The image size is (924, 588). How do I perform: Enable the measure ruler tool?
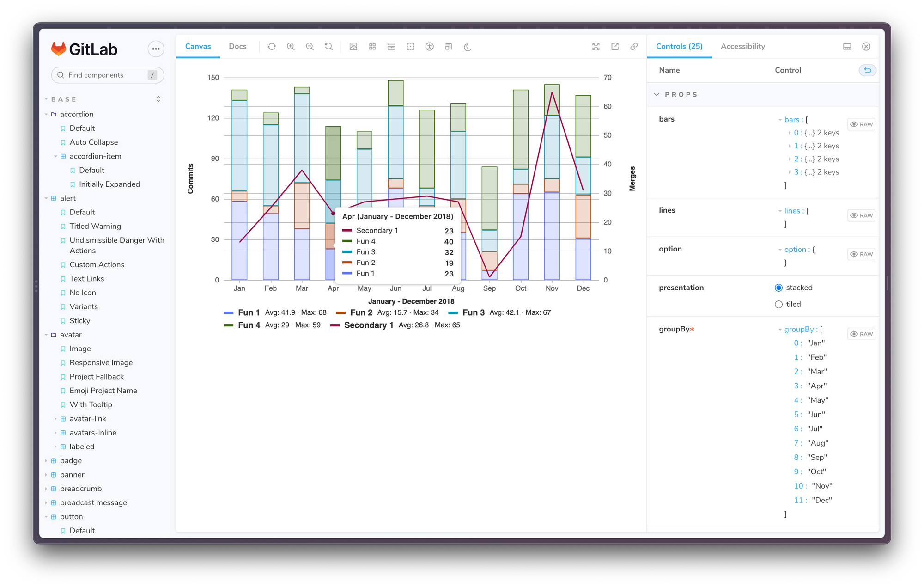(x=391, y=47)
